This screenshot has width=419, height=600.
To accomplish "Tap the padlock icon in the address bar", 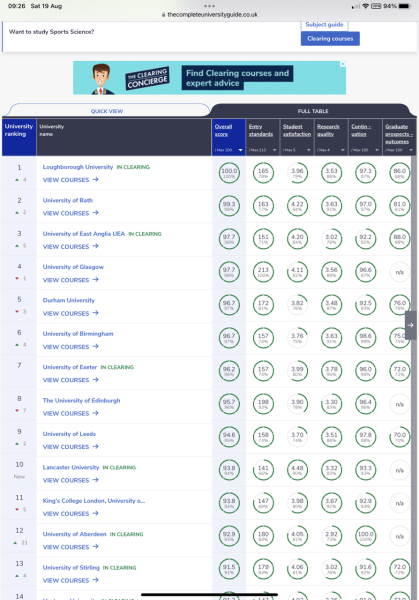I will 163,15.
